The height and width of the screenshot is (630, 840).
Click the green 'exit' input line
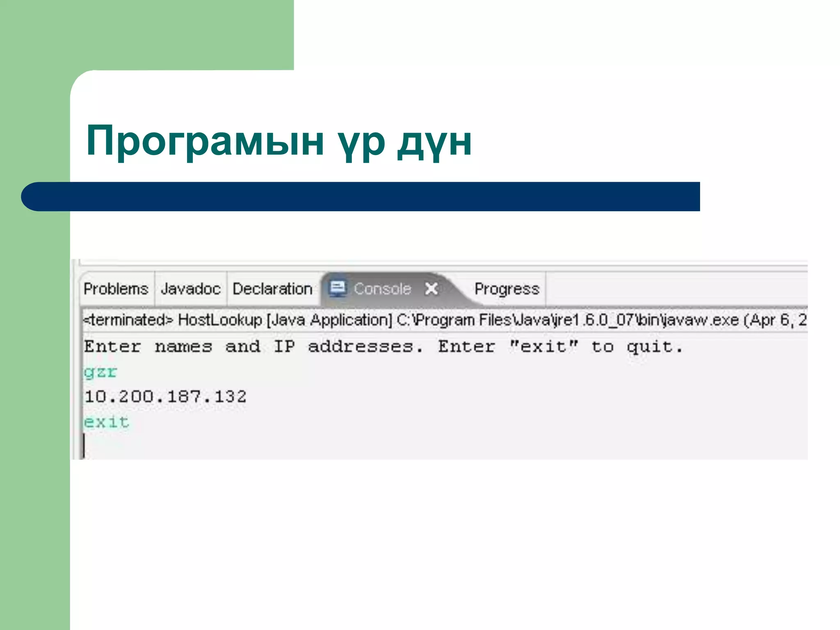(x=107, y=422)
